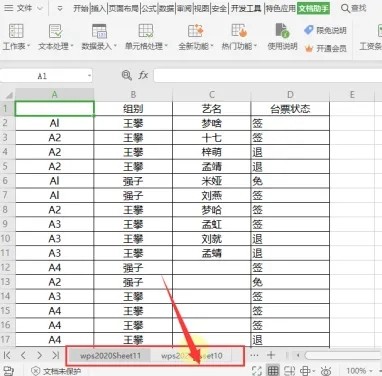The width and height of the screenshot is (382, 376).
Task: Click the cell containing 孟虹
Action: (x=211, y=224)
